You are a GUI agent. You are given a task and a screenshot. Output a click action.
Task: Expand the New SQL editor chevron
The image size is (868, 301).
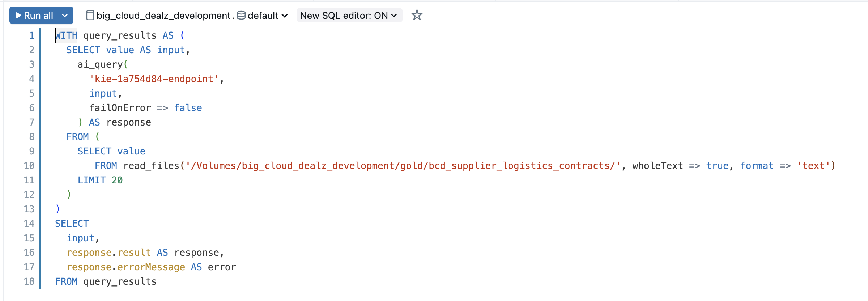[394, 16]
